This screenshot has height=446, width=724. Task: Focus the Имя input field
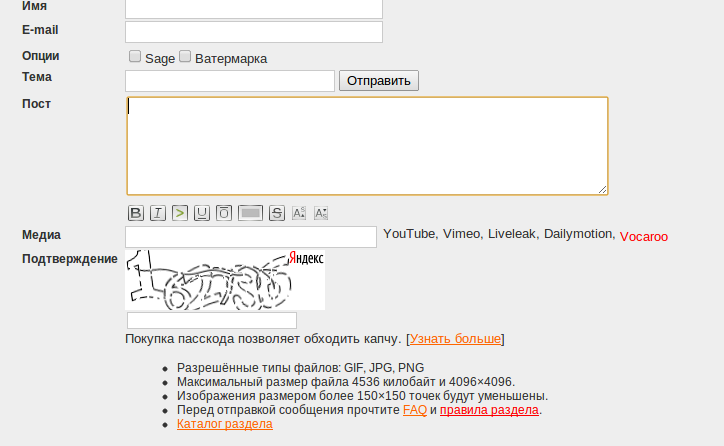coord(254,8)
